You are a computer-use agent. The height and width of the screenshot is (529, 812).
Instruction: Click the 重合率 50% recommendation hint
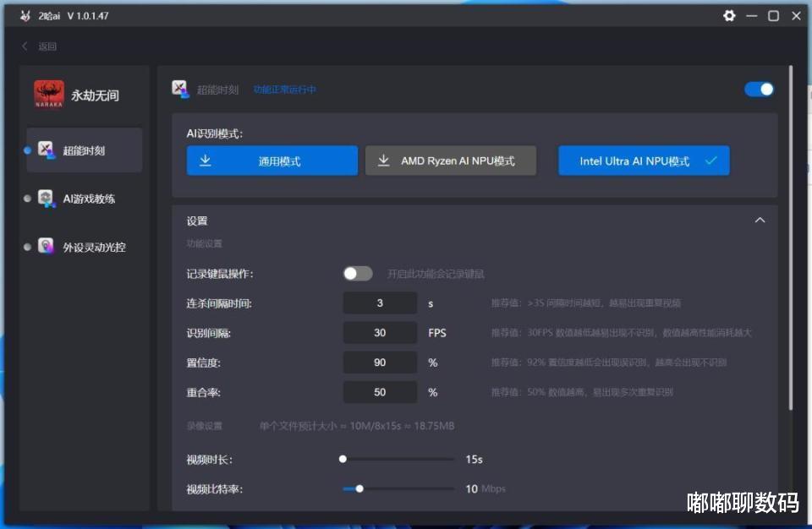coord(582,392)
